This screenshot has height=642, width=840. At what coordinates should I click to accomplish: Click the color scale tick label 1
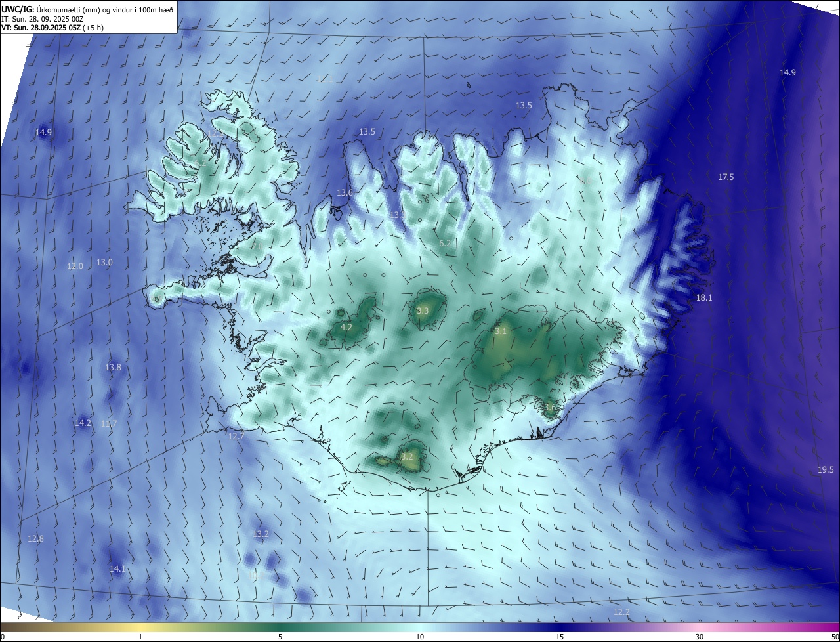tap(140, 637)
